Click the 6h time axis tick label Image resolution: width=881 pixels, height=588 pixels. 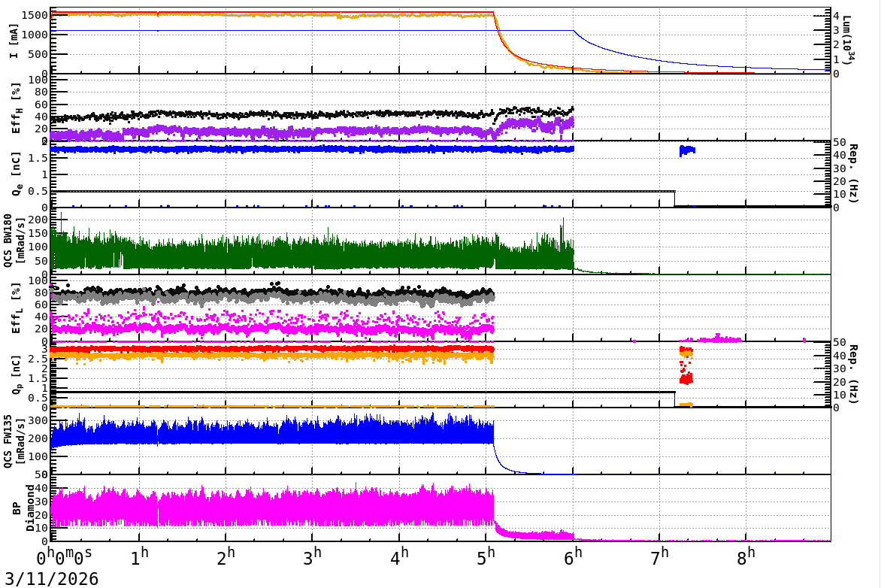click(573, 557)
